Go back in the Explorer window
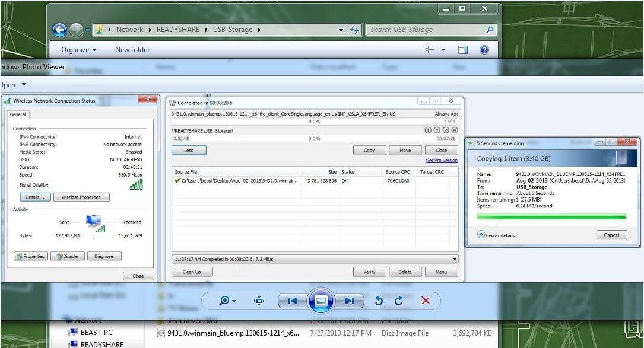This screenshot has height=348, width=644. (x=59, y=30)
